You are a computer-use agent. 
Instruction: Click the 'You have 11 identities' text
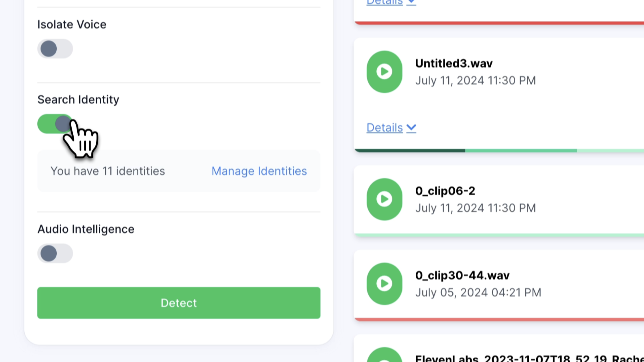coord(108,171)
